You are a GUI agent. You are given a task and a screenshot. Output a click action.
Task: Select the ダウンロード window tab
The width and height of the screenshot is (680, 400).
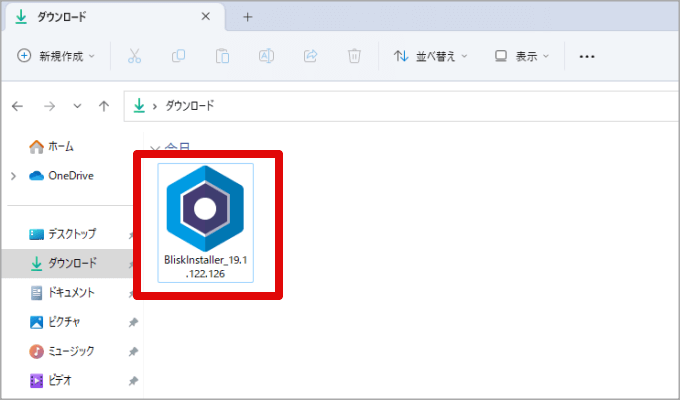pos(114,17)
